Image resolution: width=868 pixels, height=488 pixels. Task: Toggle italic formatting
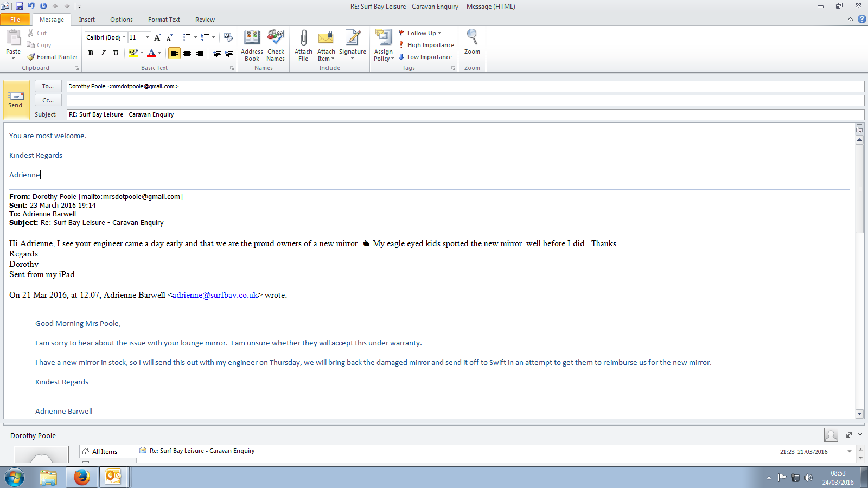[x=103, y=53]
